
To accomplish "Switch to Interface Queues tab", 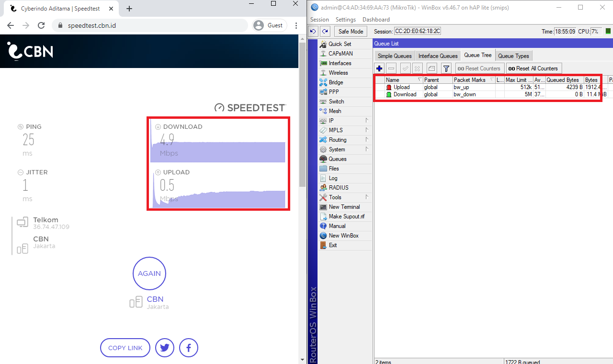I will 438,56.
